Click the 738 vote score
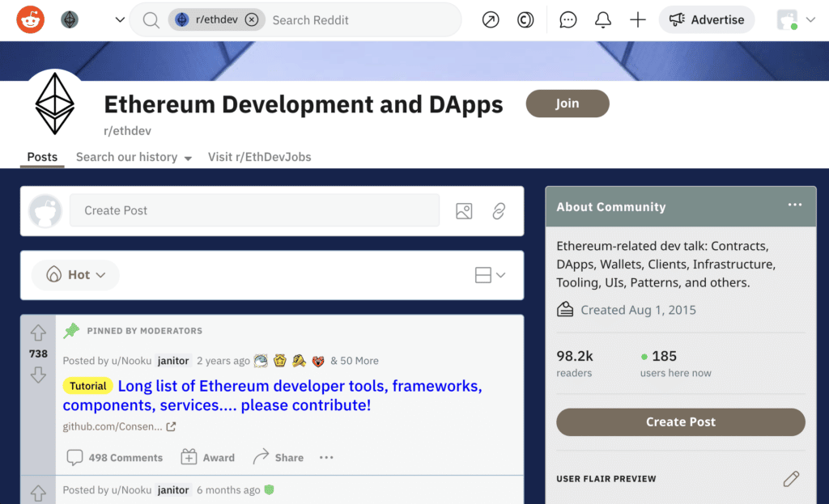This screenshot has width=829, height=504. (x=38, y=354)
